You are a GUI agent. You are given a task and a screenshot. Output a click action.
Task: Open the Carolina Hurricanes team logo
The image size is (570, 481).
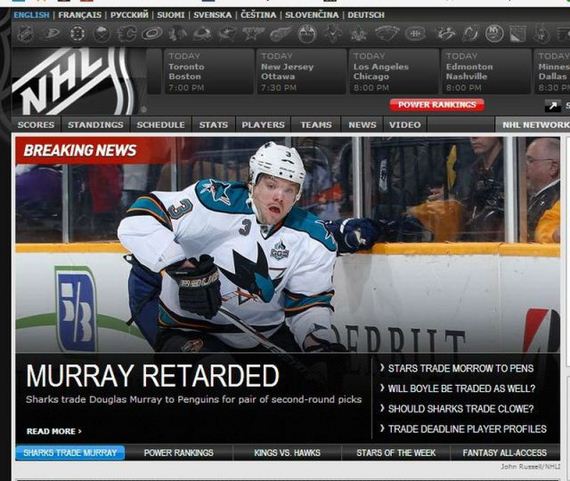[x=152, y=34]
